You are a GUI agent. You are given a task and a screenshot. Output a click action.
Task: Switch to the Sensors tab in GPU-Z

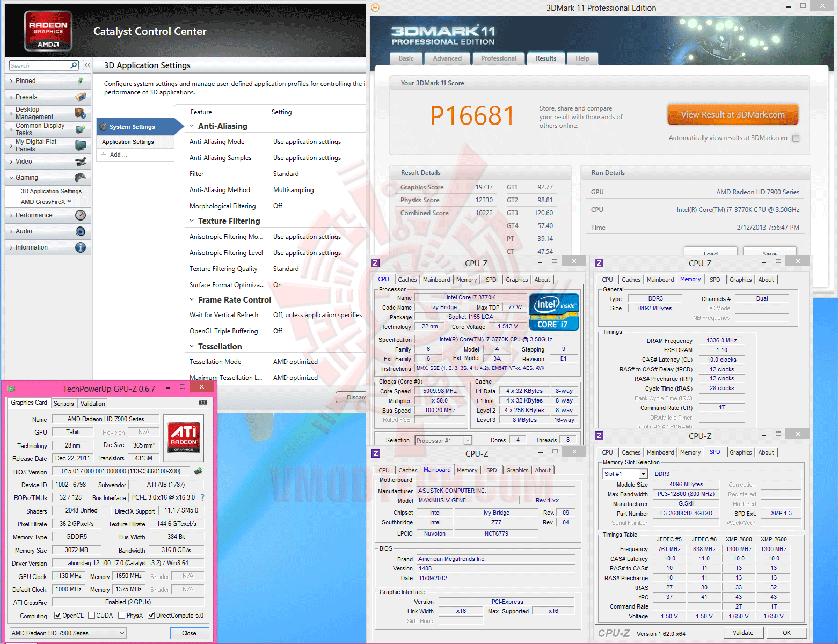[64, 404]
